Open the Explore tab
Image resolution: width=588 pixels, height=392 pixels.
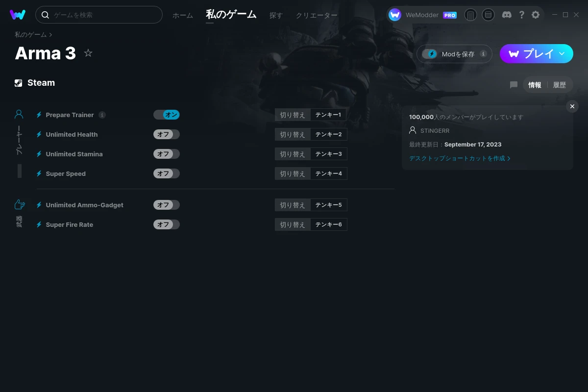(x=276, y=15)
